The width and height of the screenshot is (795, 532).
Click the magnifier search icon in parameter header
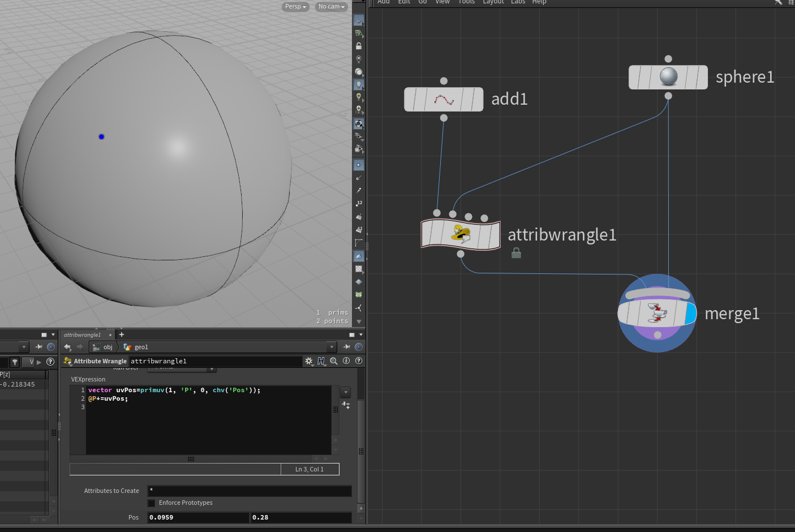coord(334,361)
